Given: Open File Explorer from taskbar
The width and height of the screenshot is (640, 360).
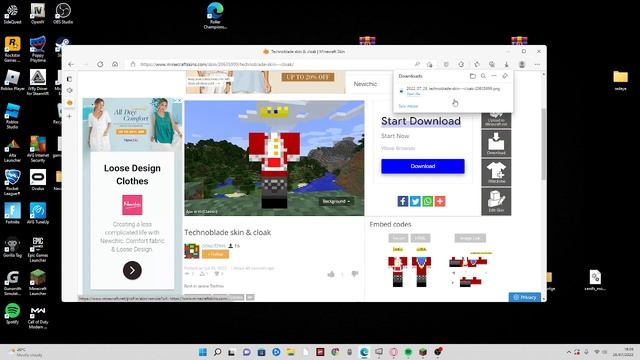Looking at the screenshot, I should coord(291,352).
